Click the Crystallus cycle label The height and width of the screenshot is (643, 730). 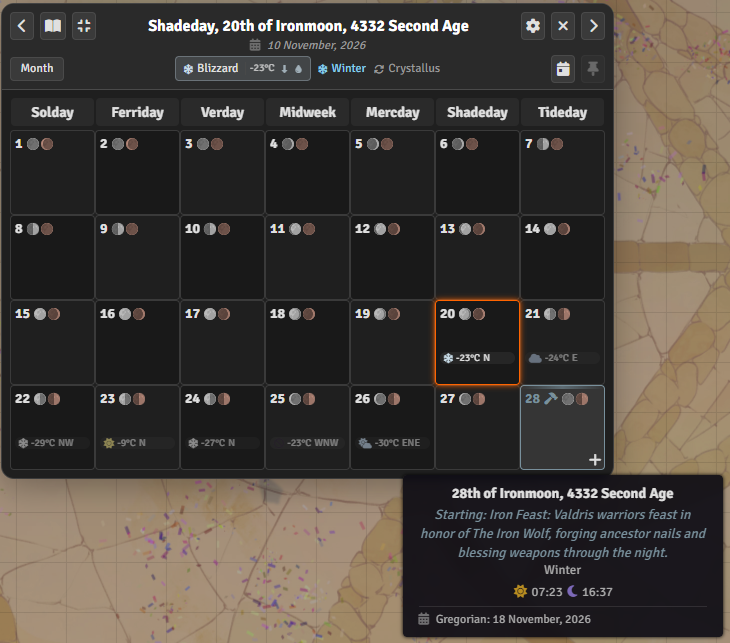407,68
